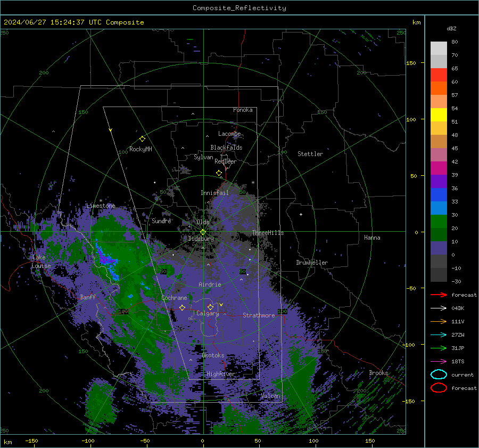Click the bright green 30-20 dBZ swatch
This screenshot has width=479, height=448.
point(439,222)
